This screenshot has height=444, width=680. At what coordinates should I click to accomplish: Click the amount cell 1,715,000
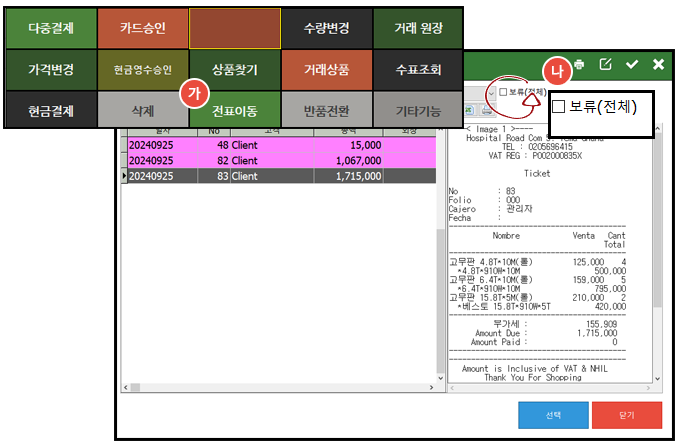(349, 176)
